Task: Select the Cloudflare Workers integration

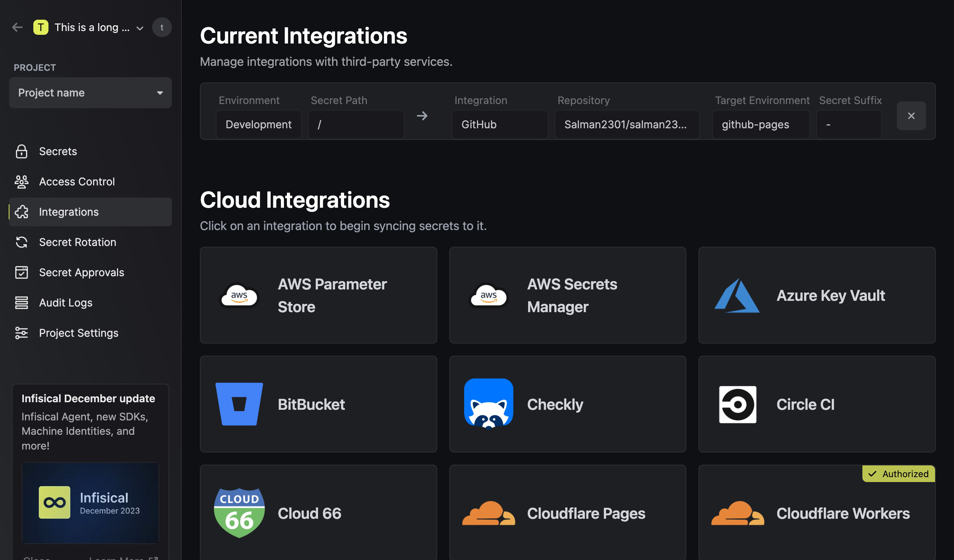Action: click(x=817, y=512)
